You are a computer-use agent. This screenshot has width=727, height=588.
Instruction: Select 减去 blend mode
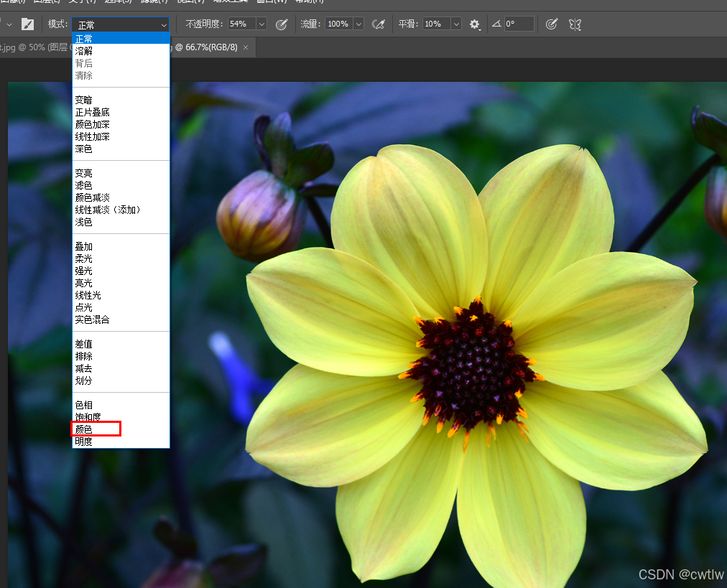[121, 368]
